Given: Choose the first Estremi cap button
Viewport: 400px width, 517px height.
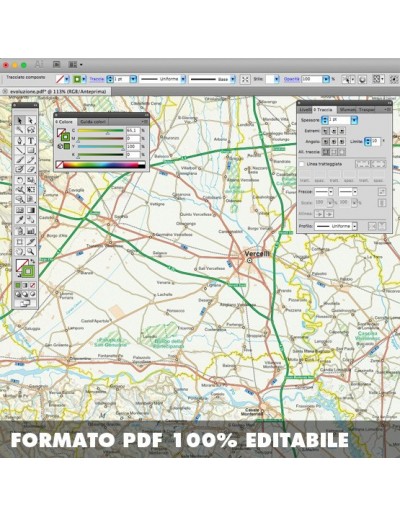Looking at the screenshot, I should click(x=325, y=131).
